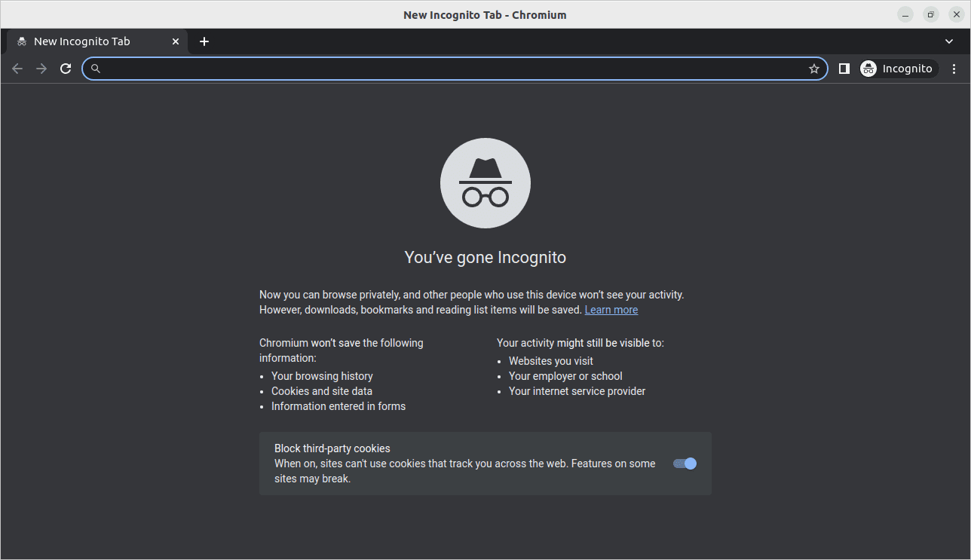
Task: Close the New Incognito Tab
Action: (x=175, y=41)
